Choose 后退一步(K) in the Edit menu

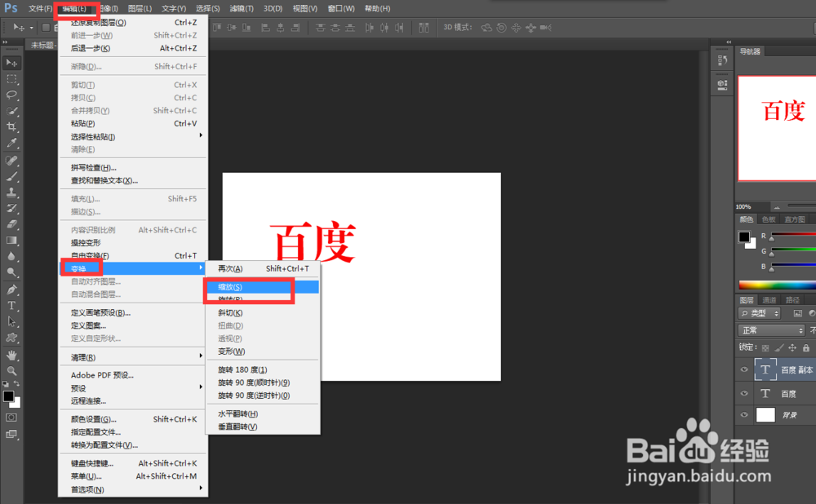click(x=133, y=48)
